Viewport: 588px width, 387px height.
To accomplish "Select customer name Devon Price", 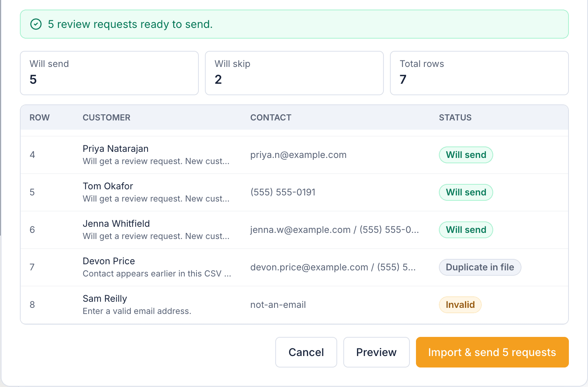I will (109, 261).
